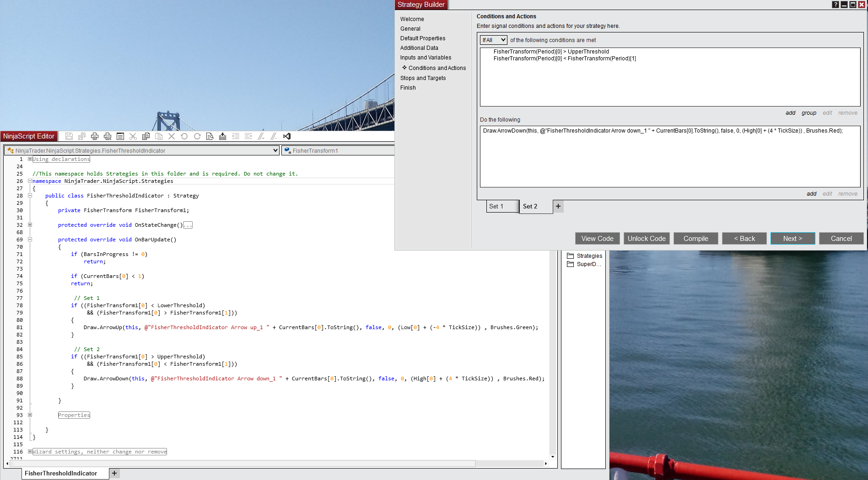The height and width of the screenshot is (480, 868).
Task: Open the SuperD... folder
Action: (x=584, y=264)
